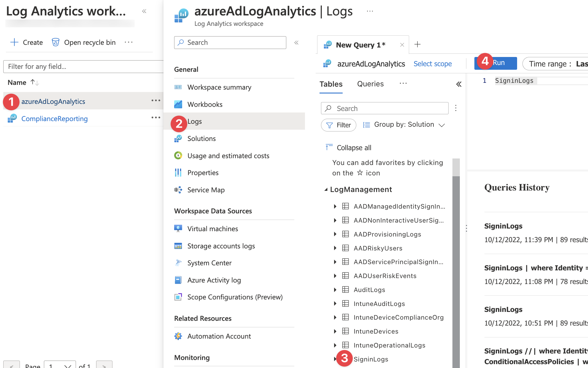
Task: Switch to the Queries tab
Action: point(370,84)
